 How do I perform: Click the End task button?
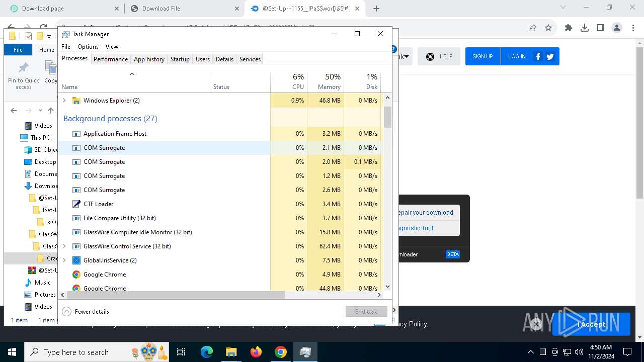coord(366,312)
